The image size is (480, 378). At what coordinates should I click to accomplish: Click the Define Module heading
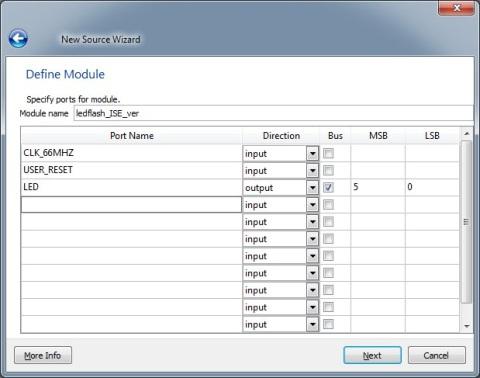coord(65,74)
